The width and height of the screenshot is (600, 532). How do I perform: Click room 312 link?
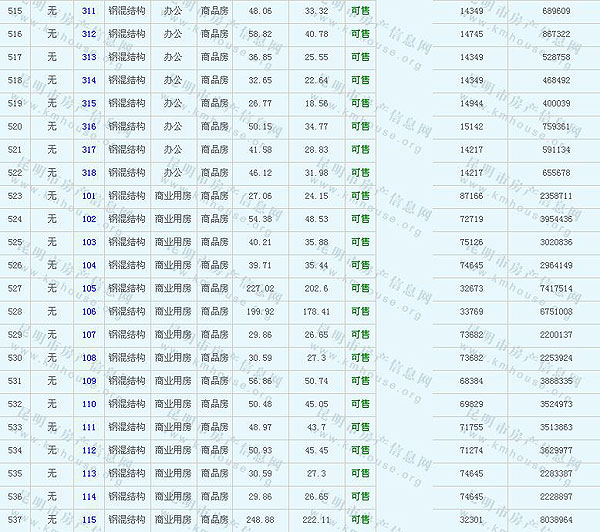click(89, 34)
